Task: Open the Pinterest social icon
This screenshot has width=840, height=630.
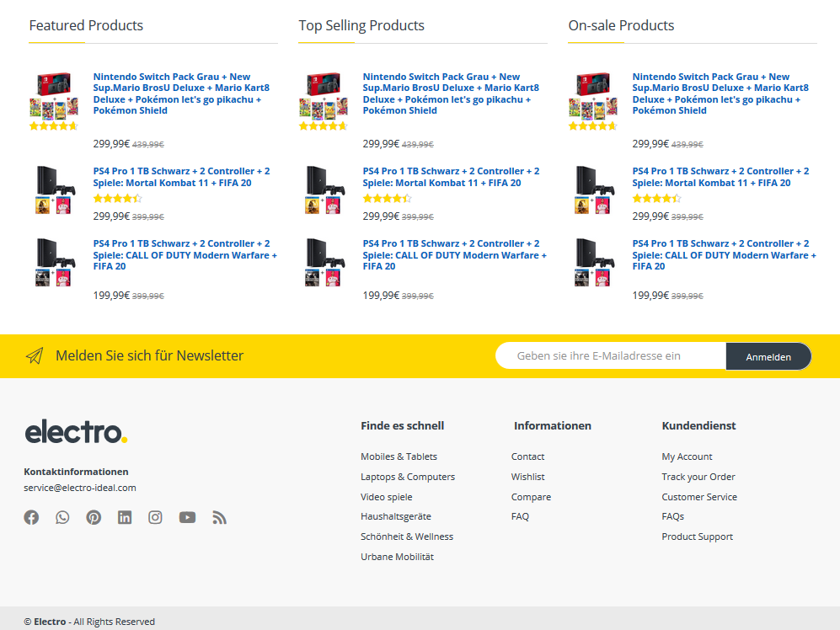Action: coord(94,517)
